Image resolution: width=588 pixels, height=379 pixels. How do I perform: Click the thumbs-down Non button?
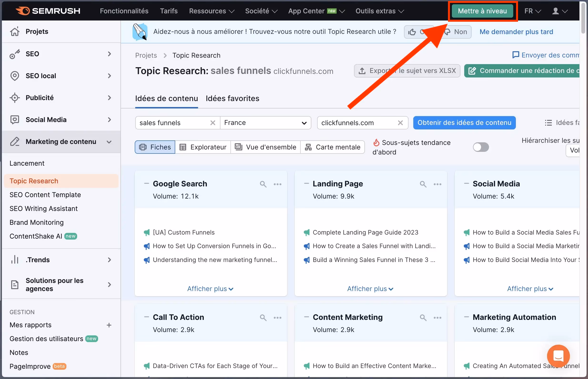(x=457, y=32)
